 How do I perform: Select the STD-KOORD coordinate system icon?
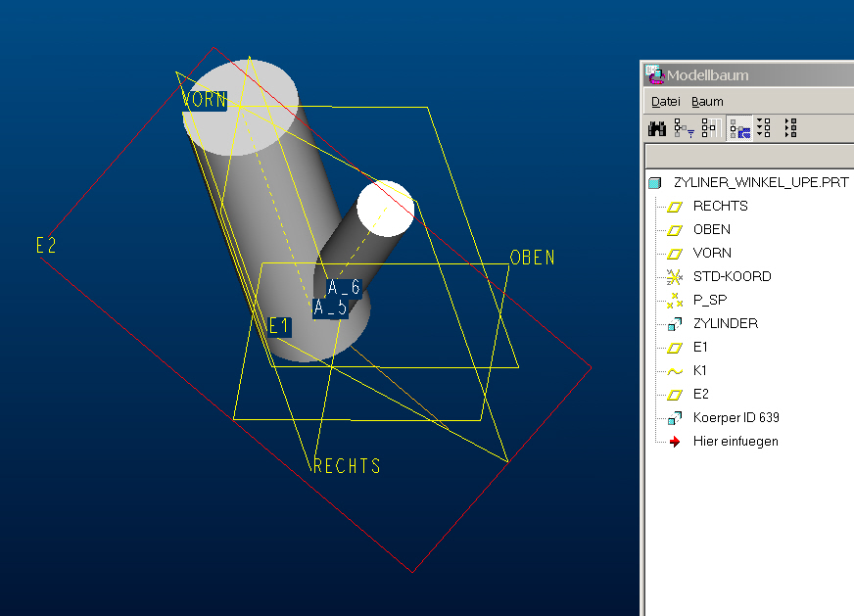(x=675, y=277)
